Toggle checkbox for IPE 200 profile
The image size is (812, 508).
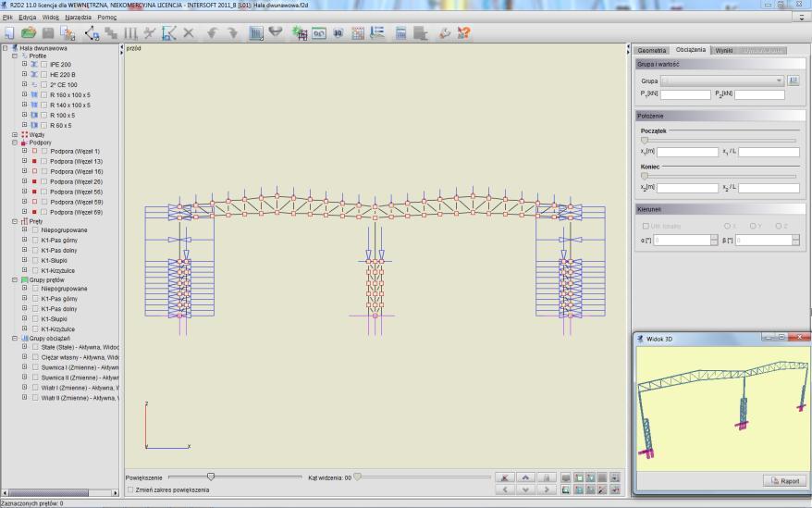[44, 64]
